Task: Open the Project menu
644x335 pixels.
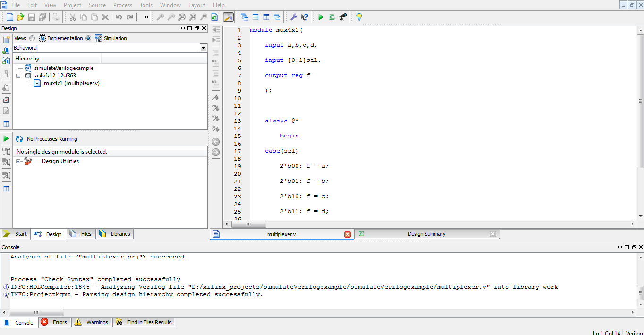Action: [72, 5]
